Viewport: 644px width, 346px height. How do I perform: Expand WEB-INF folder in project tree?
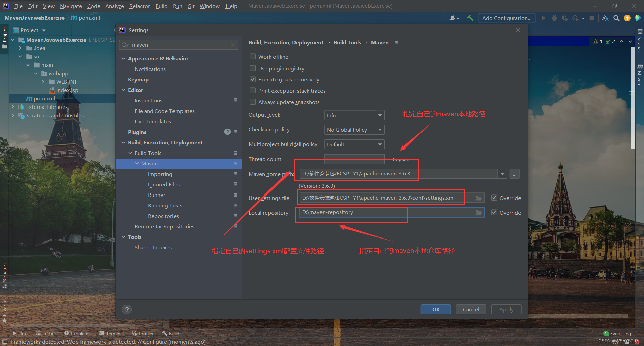pos(43,82)
